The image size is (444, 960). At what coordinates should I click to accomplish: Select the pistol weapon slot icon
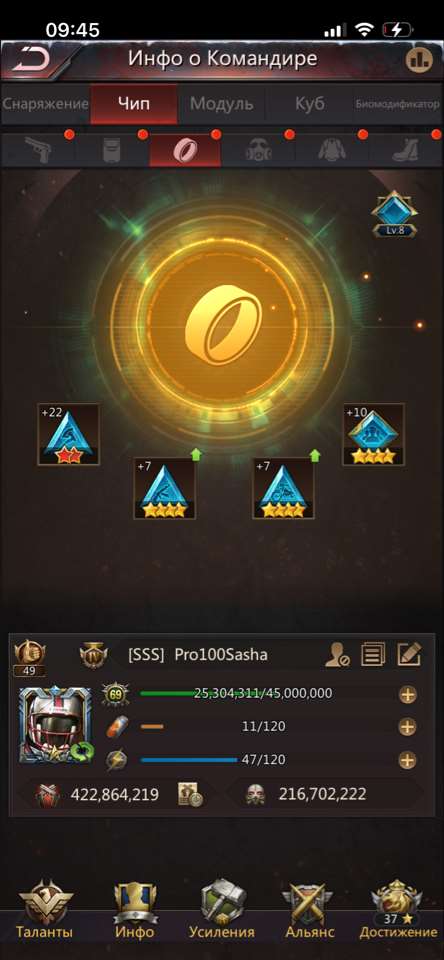point(38,150)
